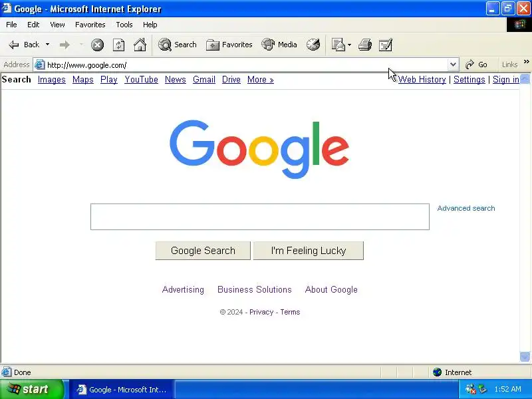Open the Favorites toolbar pane

229,45
